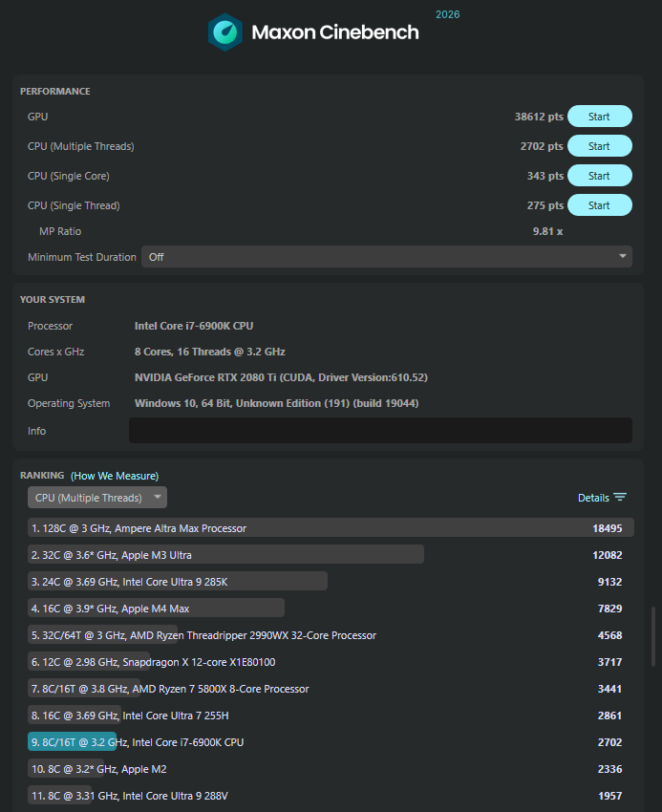Start the CPU Single Core benchmark
This screenshot has width=662, height=812.
click(599, 176)
